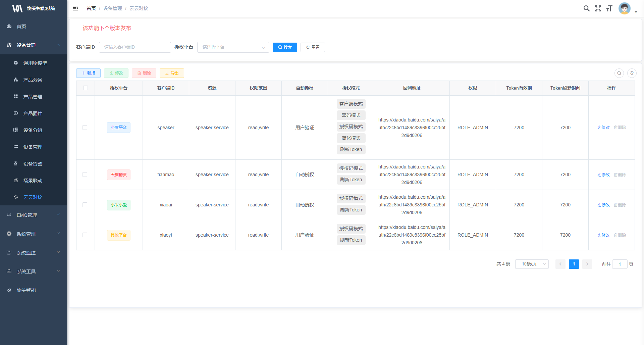Image resolution: width=644 pixels, height=345 pixels.
Task: Refresh table with round refresh icon
Action: (632, 73)
